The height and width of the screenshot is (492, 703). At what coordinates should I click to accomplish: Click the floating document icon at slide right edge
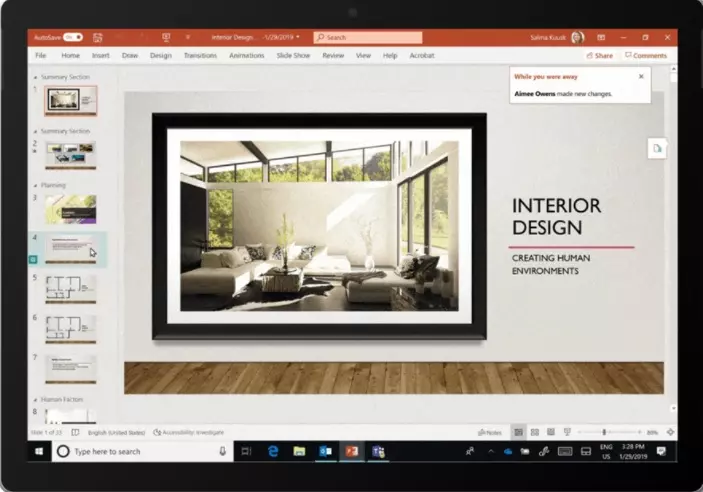pyautogui.click(x=657, y=148)
